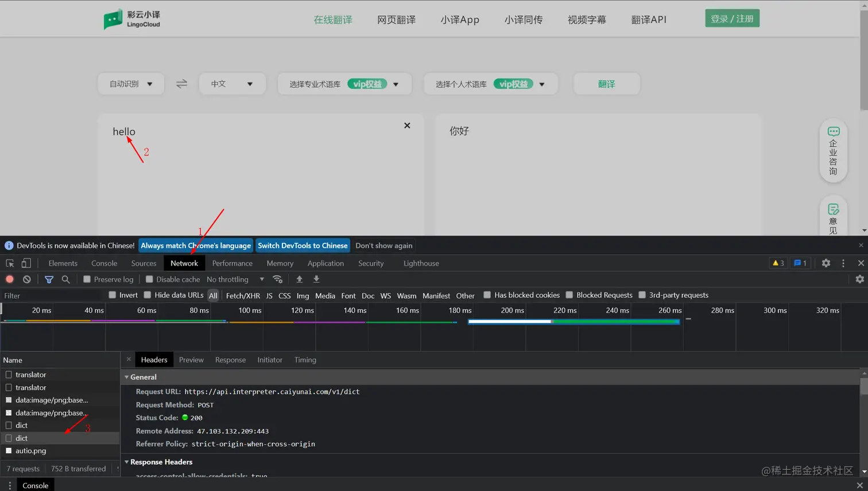Open the Application tab
Screen dimensions: 868x491
[x=325, y=263]
